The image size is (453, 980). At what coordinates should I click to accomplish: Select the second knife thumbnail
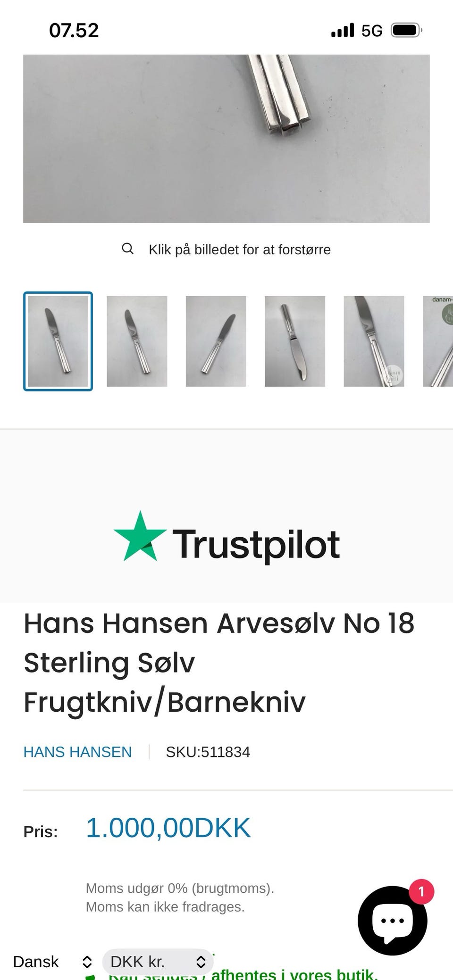[x=137, y=341]
